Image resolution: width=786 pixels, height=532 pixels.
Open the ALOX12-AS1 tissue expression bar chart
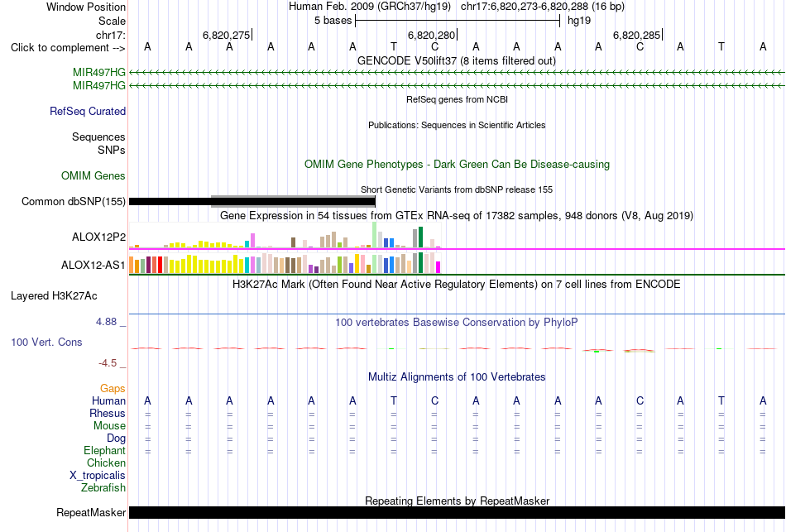coord(285,263)
